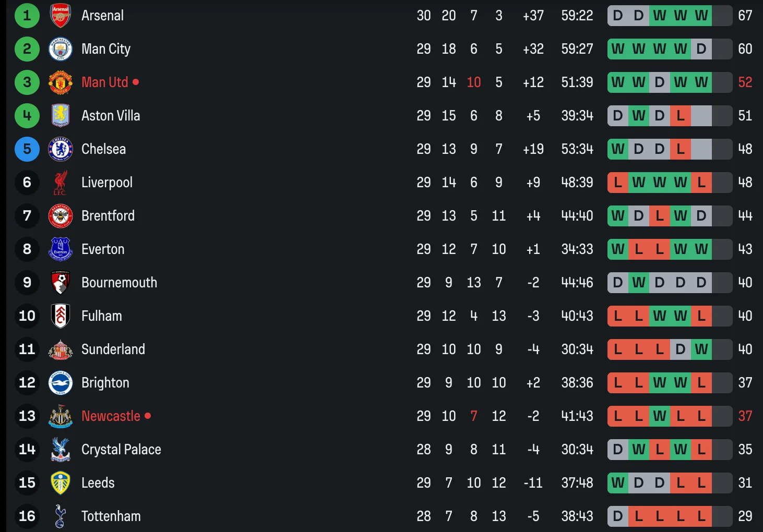
Task: Click the Liverpool liver bird crest
Action: pyautogui.click(x=61, y=183)
